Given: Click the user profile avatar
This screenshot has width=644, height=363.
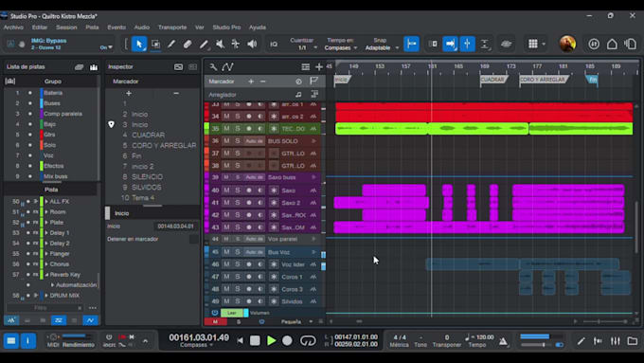Looking at the screenshot, I should (x=567, y=44).
